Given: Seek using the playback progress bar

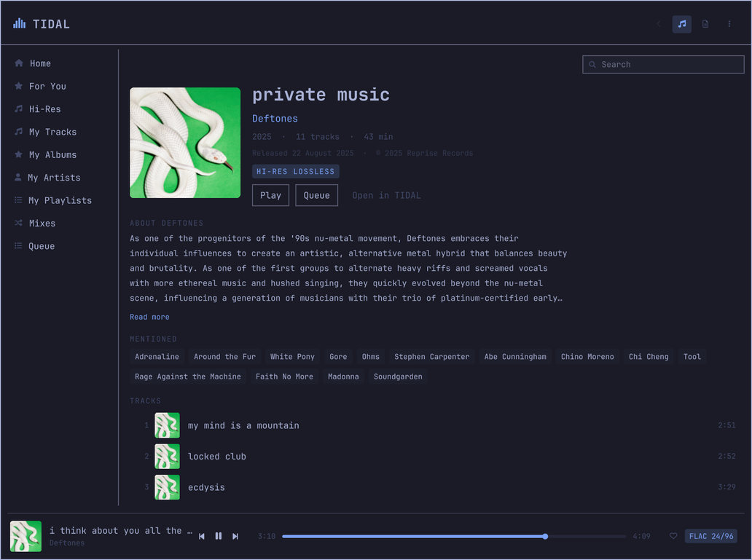Looking at the screenshot, I should click(x=454, y=537).
